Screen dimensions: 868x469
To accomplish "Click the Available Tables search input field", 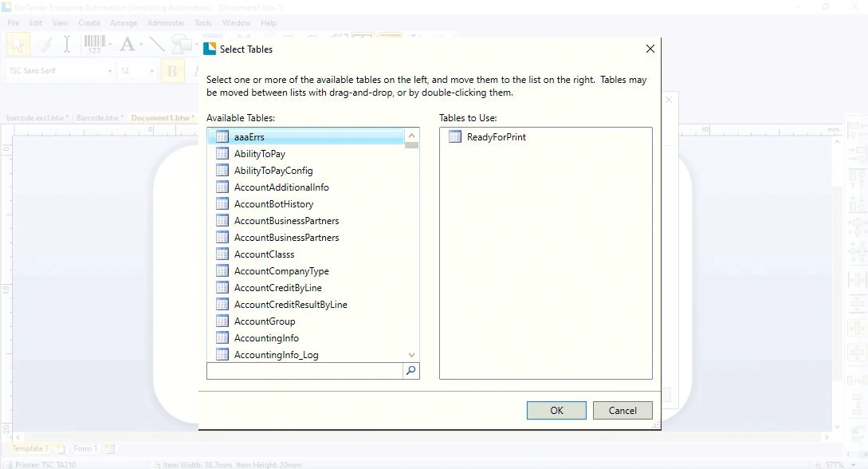I will 305,370.
